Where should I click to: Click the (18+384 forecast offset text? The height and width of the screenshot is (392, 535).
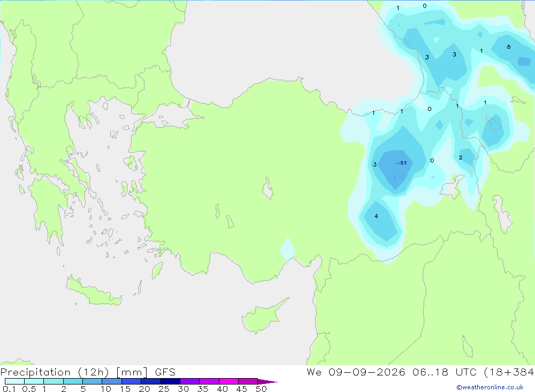(x=509, y=372)
